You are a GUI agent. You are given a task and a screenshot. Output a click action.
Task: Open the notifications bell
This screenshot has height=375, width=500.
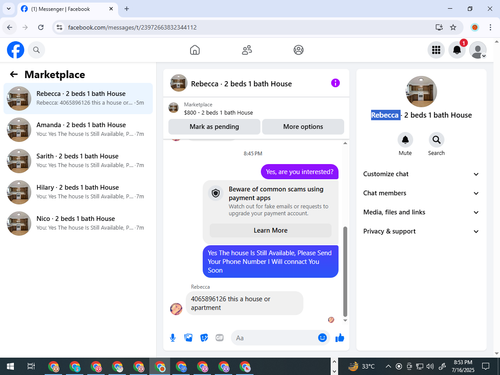tap(457, 50)
